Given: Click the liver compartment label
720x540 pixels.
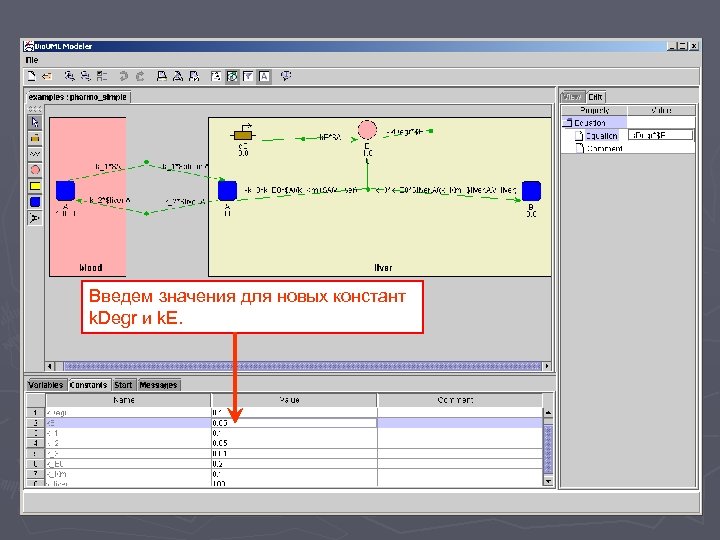Looking at the screenshot, I should [x=383, y=268].
